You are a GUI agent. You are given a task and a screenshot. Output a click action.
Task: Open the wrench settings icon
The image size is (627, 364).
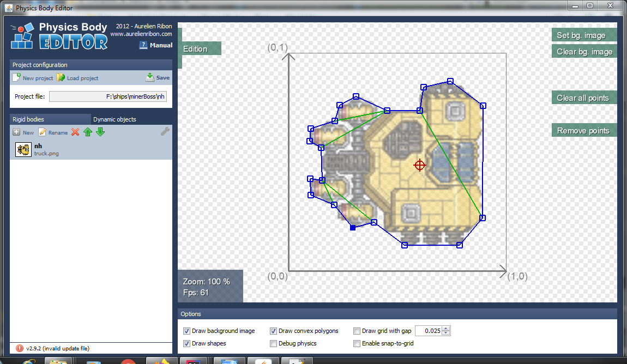click(165, 131)
